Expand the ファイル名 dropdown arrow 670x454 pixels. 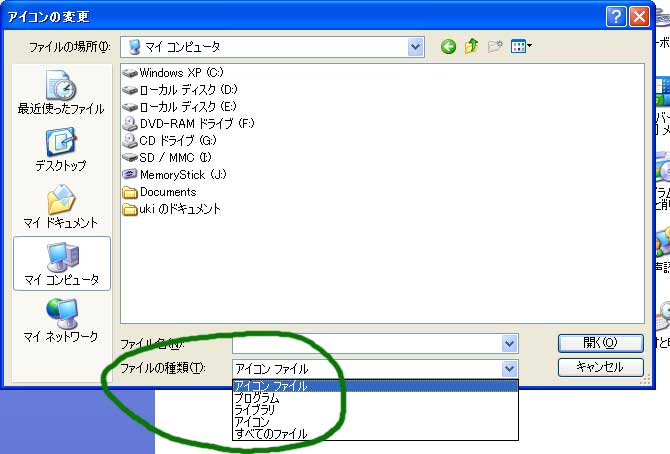(x=509, y=343)
